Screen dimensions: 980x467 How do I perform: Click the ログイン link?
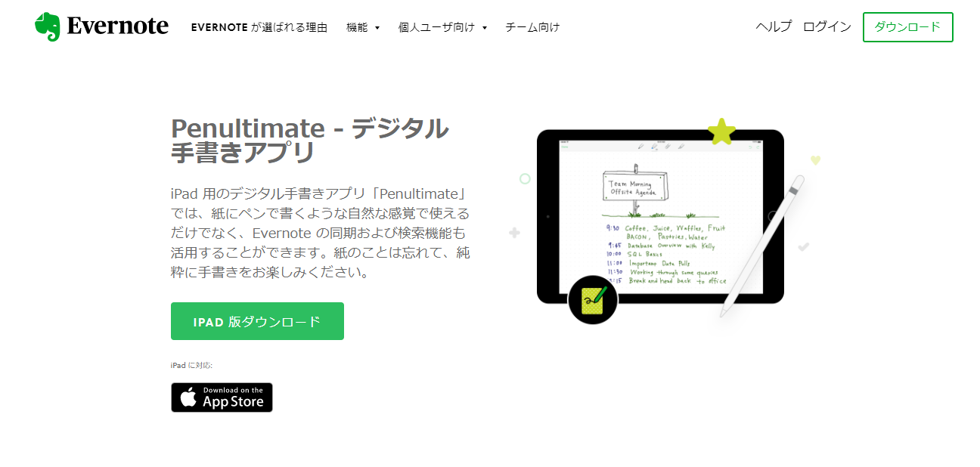(827, 26)
